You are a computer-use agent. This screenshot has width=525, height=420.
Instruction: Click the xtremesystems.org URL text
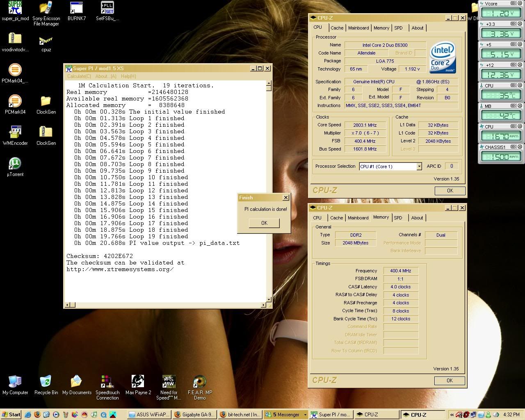pyautogui.click(x=120, y=269)
